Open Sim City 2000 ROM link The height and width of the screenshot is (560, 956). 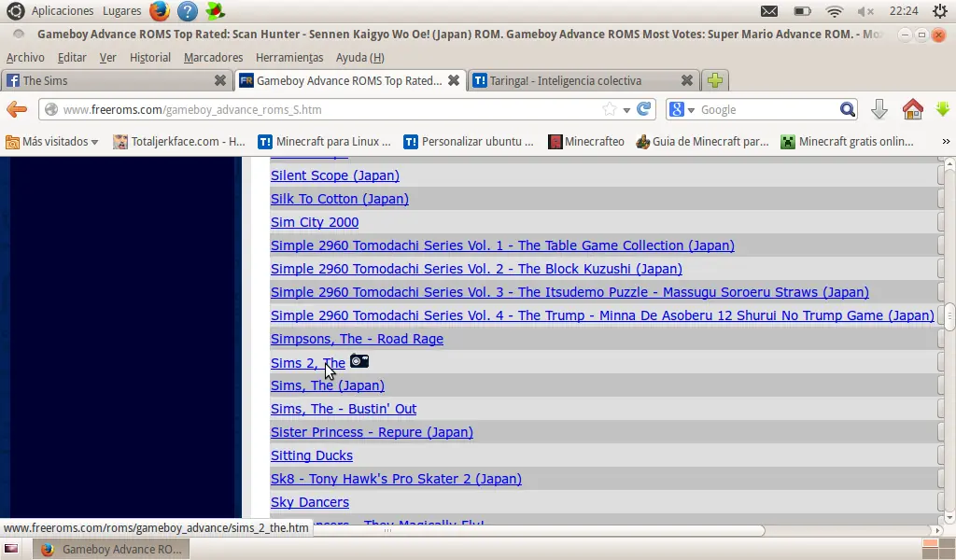click(x=315, y=222)
